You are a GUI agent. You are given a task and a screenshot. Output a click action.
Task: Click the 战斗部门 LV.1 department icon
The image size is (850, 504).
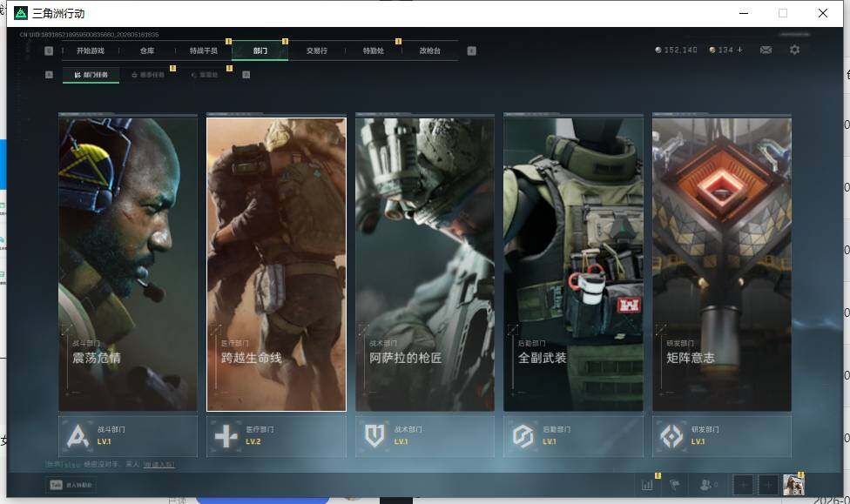click(78, 436)
